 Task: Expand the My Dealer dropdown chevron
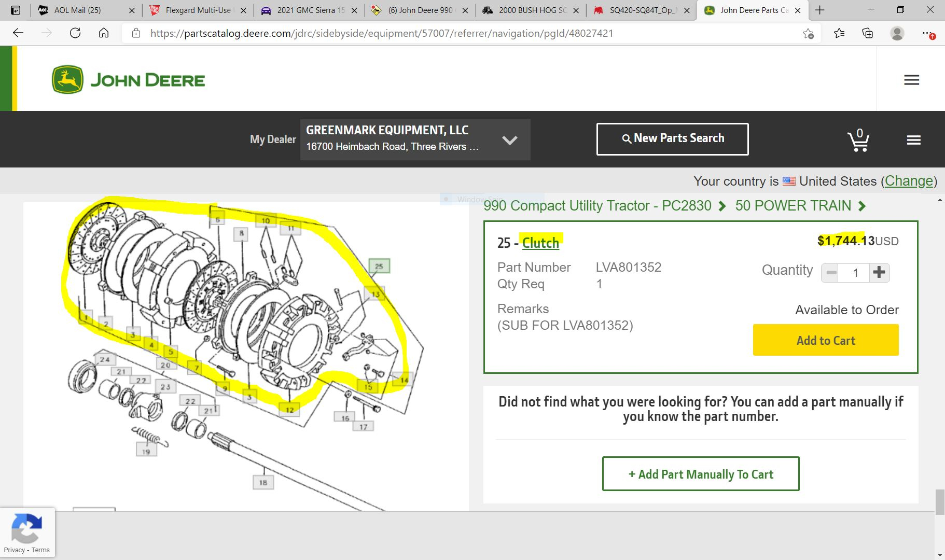pyautogui.click(x=510, y=140)
